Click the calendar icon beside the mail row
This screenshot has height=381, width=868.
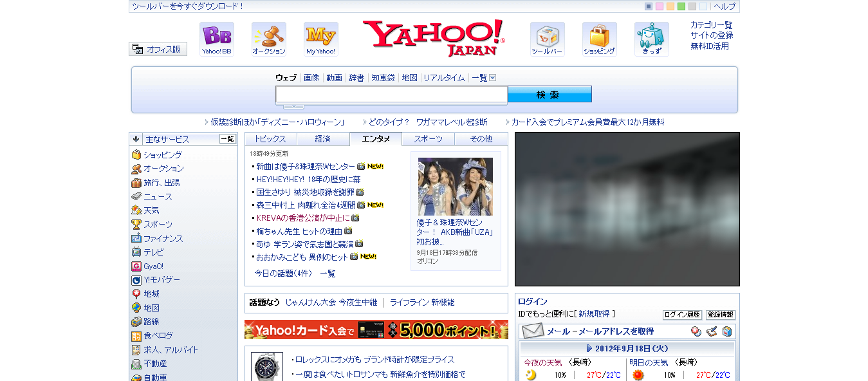pos(696,331)
